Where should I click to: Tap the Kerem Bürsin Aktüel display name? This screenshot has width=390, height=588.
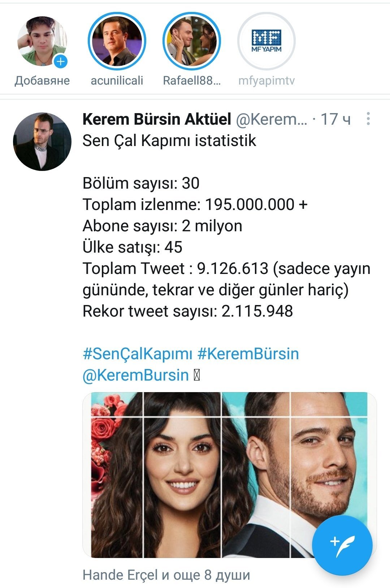click(157, 119)
